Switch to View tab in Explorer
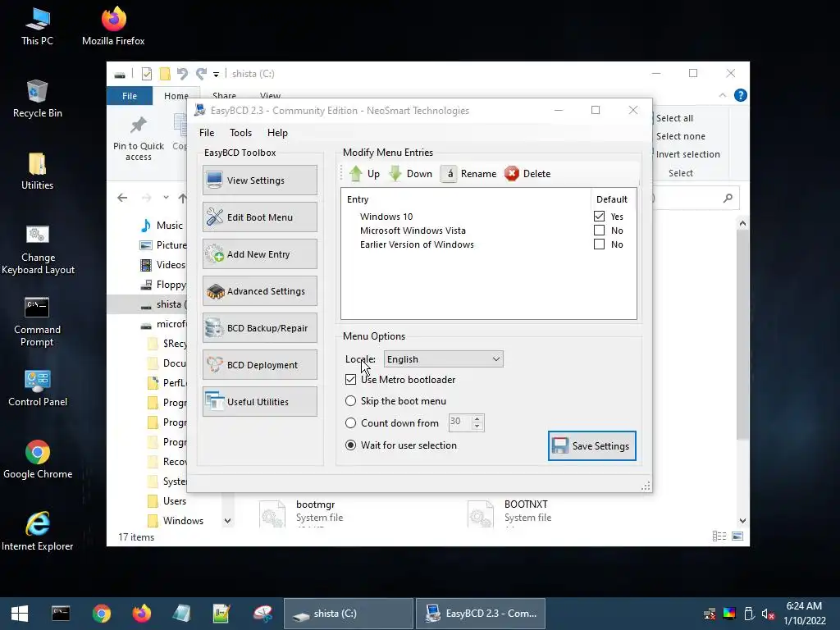840x630 pixels. coord(270,95)
